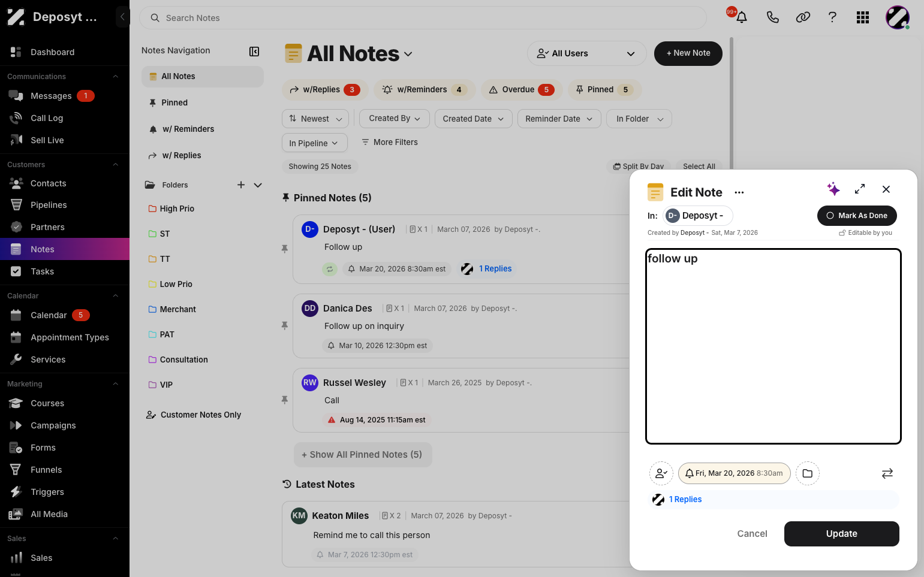The image size is (924, 577).
Task: Add a new folder with plus icon
Action: pyautogui.click(x=241, y=185)
